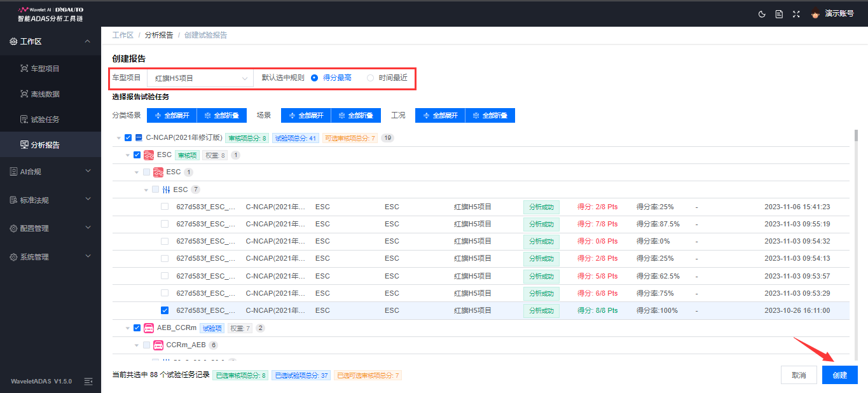Click the 配置管理 gear icon
The width and height of the screenshot is (868, 393).
tap(13, 228)
